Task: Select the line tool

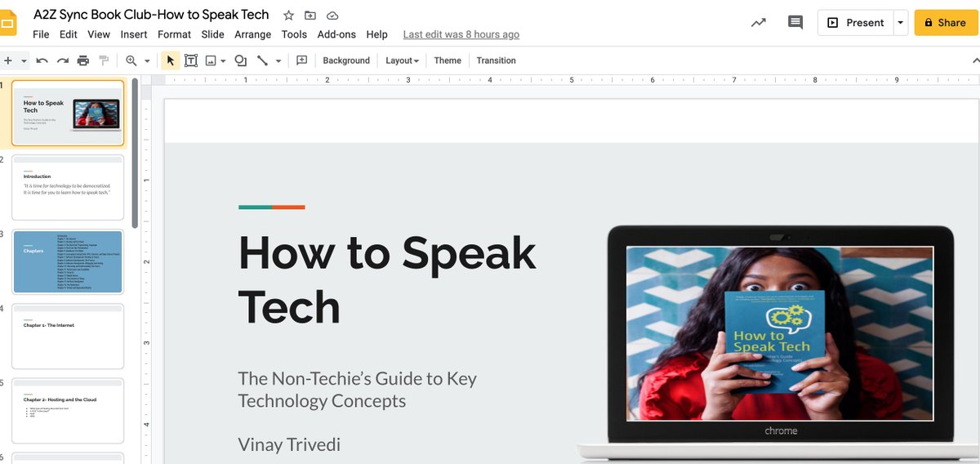Action: click(262, 60)
